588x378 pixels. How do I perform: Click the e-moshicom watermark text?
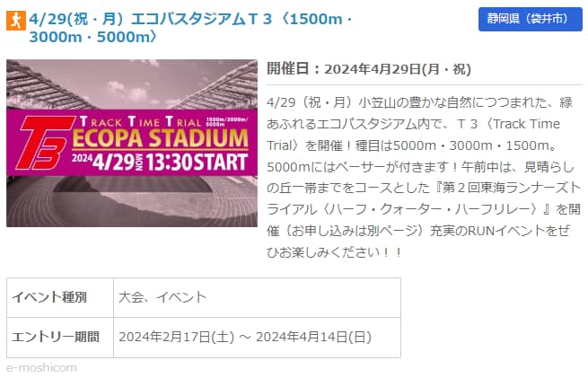point(41,367)
